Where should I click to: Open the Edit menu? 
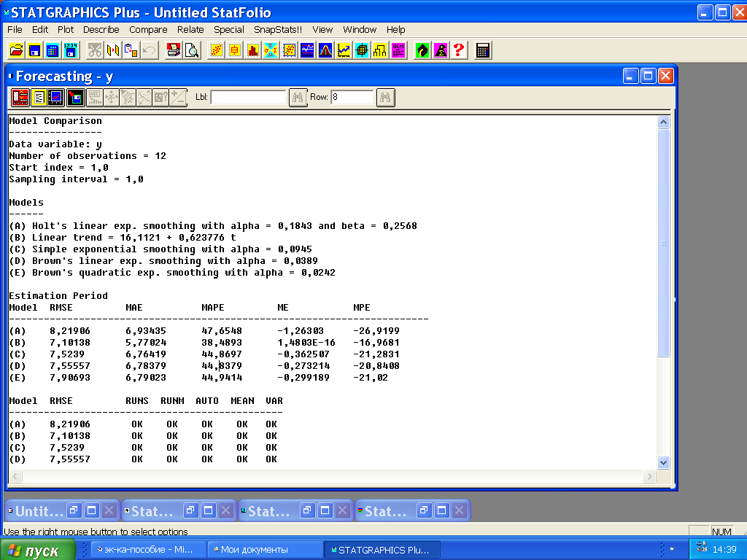tap(40, 29)
